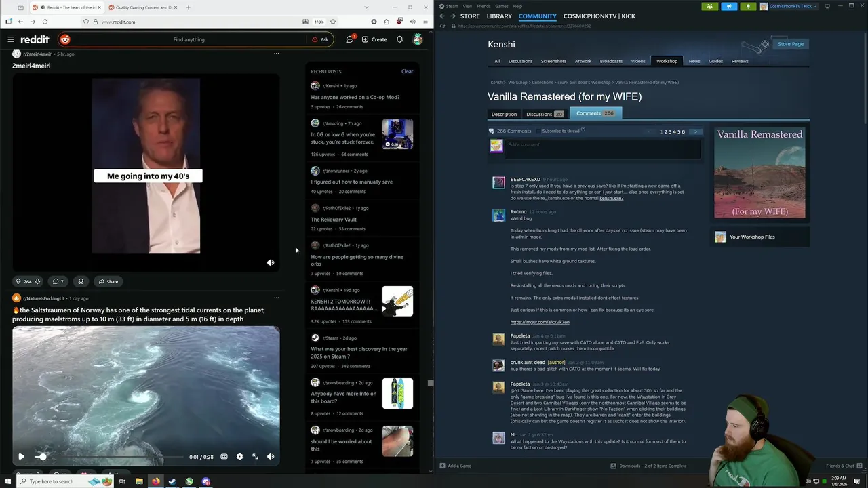Go to next comments page arrow

click(x=695, y=131)
